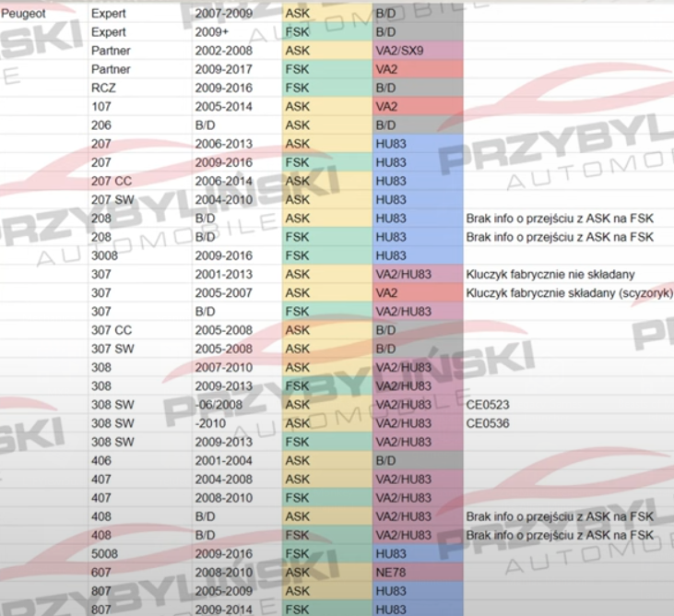Select the 2001-2004 year cell

click(237, 460)
